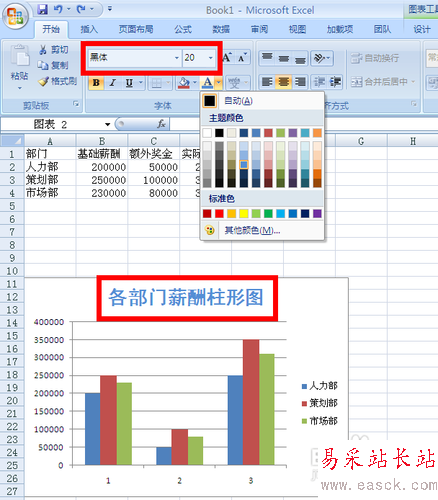Switch to the 加载项 tab
The width and height of the screenshot is (438, 500).
click(340, 29)
